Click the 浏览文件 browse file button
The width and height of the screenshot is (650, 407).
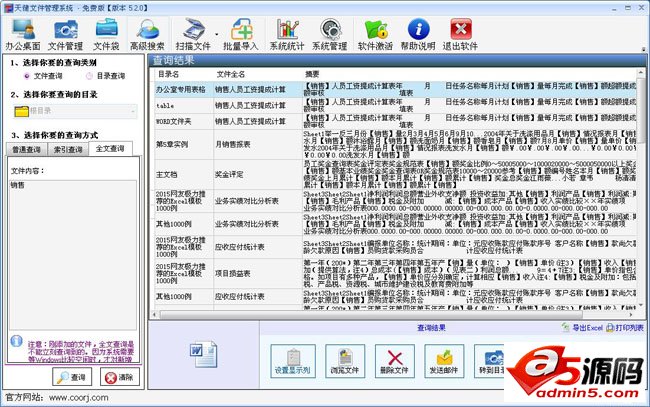(345, 361)
